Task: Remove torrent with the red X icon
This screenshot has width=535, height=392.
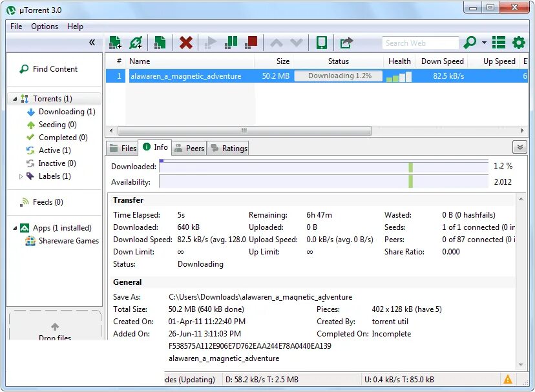Action: click(x=185, y=43)
